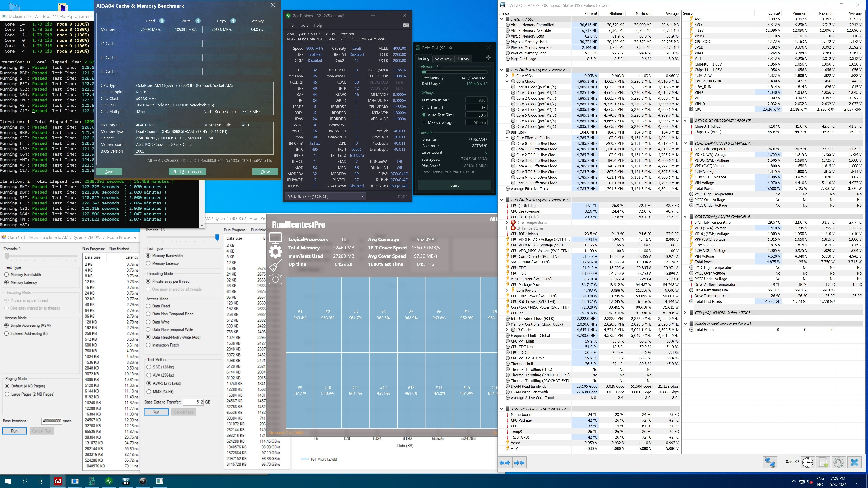Click the Base Data to Transfer field

194,402
